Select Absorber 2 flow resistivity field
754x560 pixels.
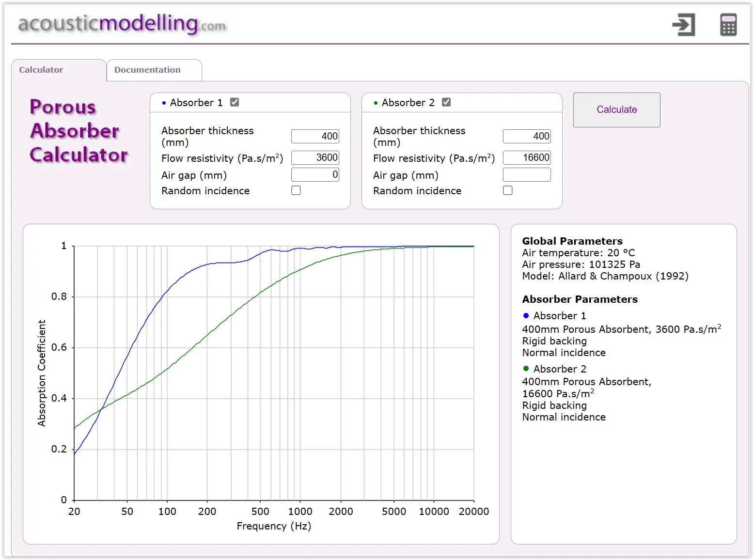527,157
